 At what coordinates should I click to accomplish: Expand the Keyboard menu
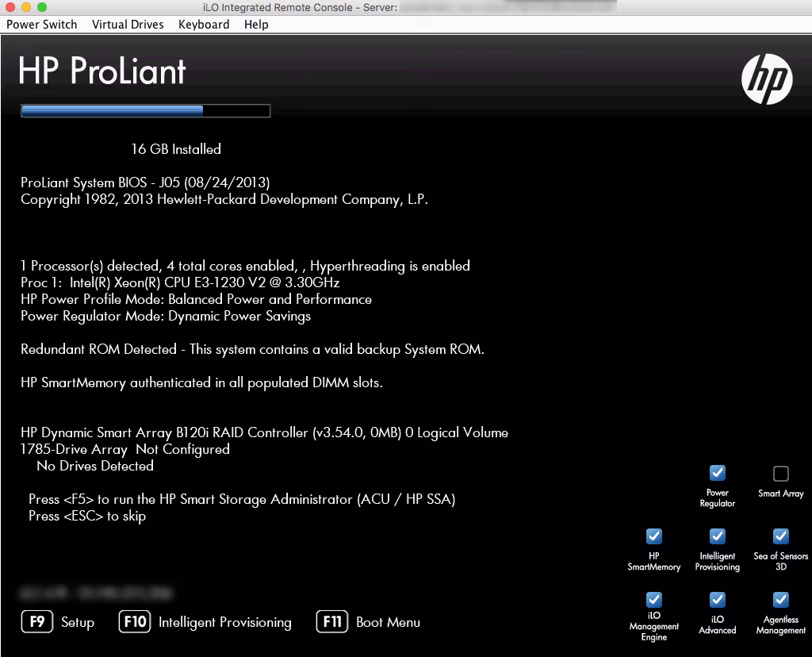(204, 25)
